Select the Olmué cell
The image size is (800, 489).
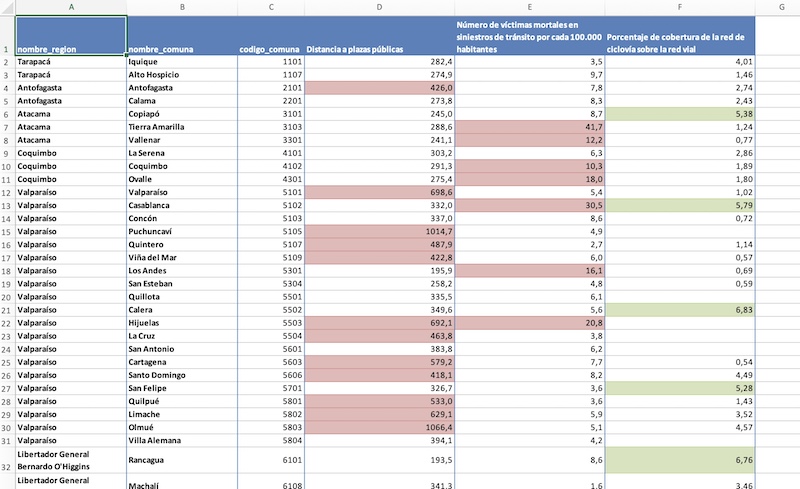[x=182, y=427]
